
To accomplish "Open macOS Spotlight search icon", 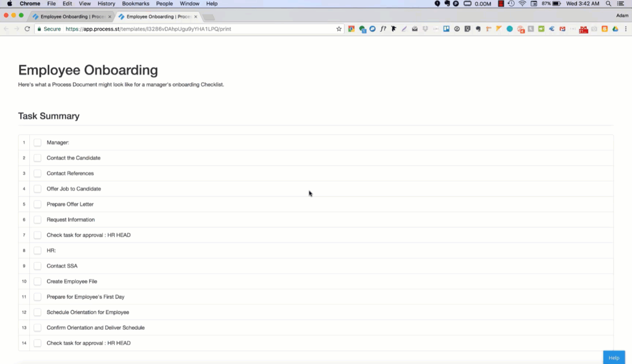I will point(608,4).
